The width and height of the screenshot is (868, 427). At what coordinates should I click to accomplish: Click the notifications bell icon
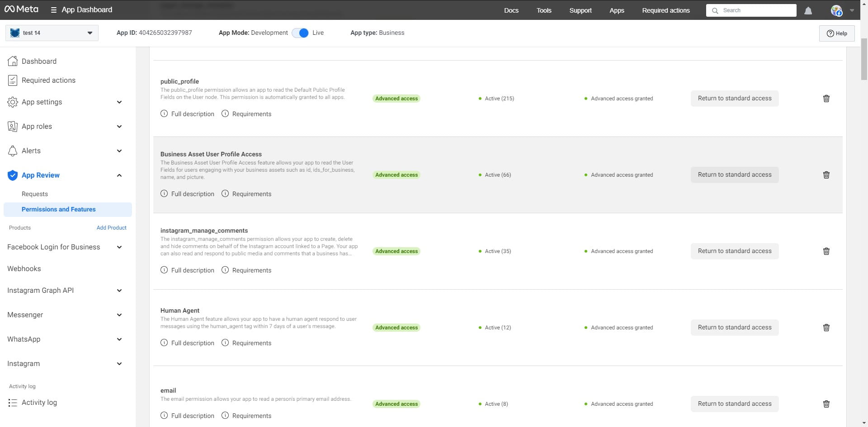(808, 10)
